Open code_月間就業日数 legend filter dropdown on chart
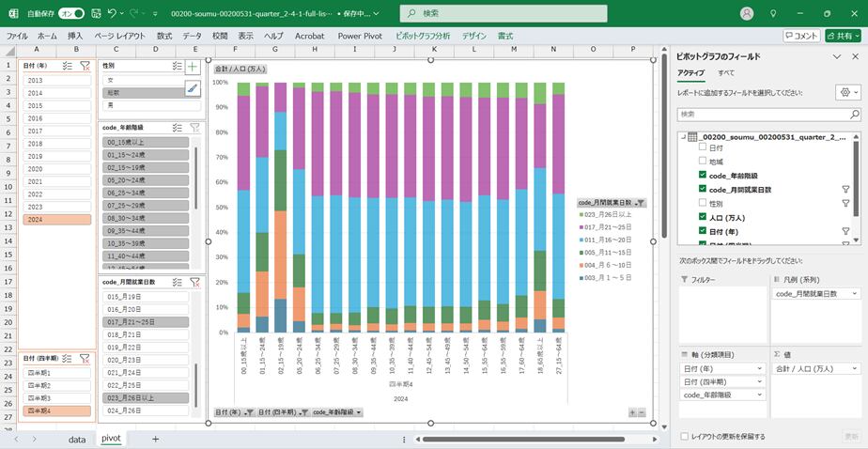Screen dimensions: 868x449 (640, 202)
